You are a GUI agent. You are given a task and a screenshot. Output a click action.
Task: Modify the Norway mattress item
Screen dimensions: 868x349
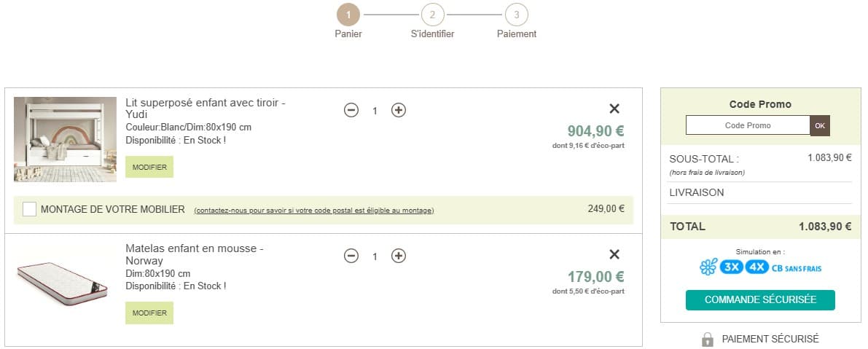(x=149, y=313)
